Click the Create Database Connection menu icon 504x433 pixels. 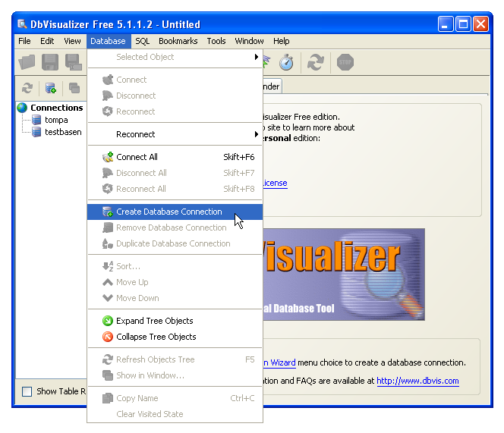point(108,212)
